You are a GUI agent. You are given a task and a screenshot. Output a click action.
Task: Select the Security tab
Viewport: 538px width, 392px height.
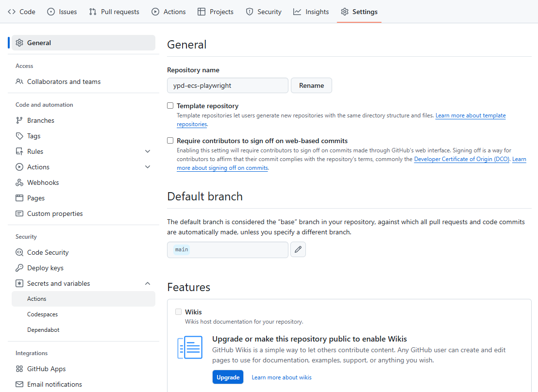(x=264, y=12)
